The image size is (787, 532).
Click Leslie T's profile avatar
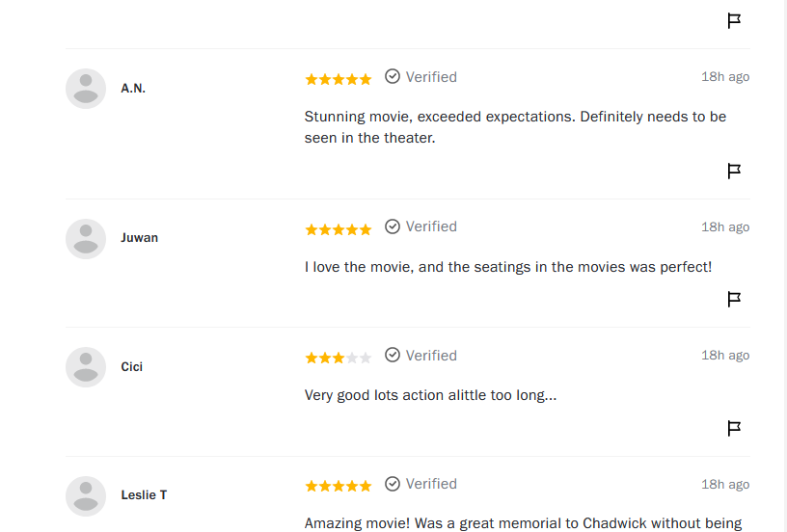[x=86, y=496]
